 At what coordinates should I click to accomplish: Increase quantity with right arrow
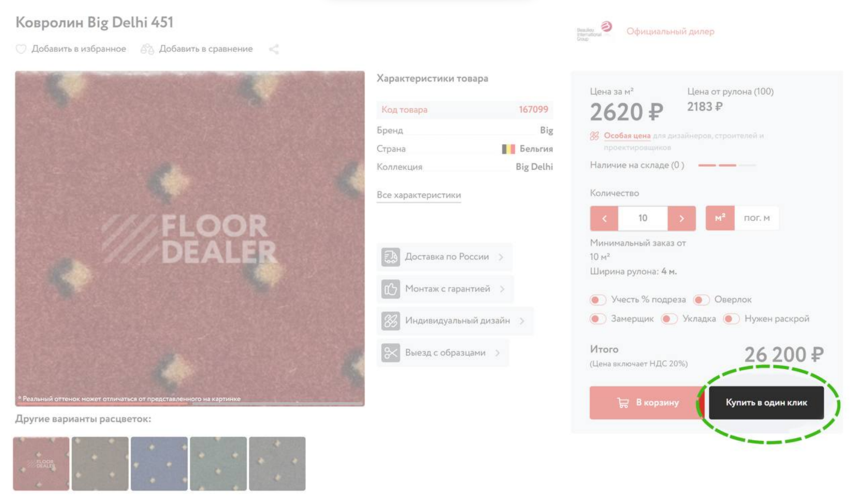682,218
